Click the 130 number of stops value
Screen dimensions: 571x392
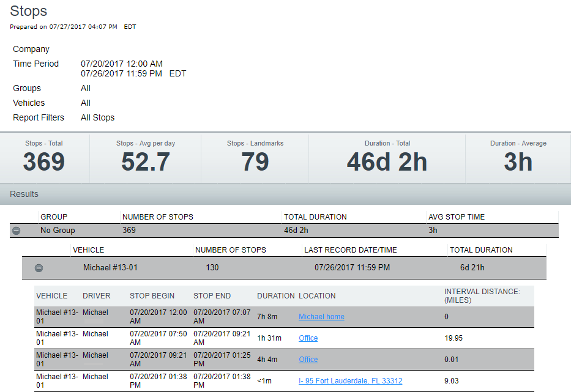pyautogui.click(x=212, y=267)
